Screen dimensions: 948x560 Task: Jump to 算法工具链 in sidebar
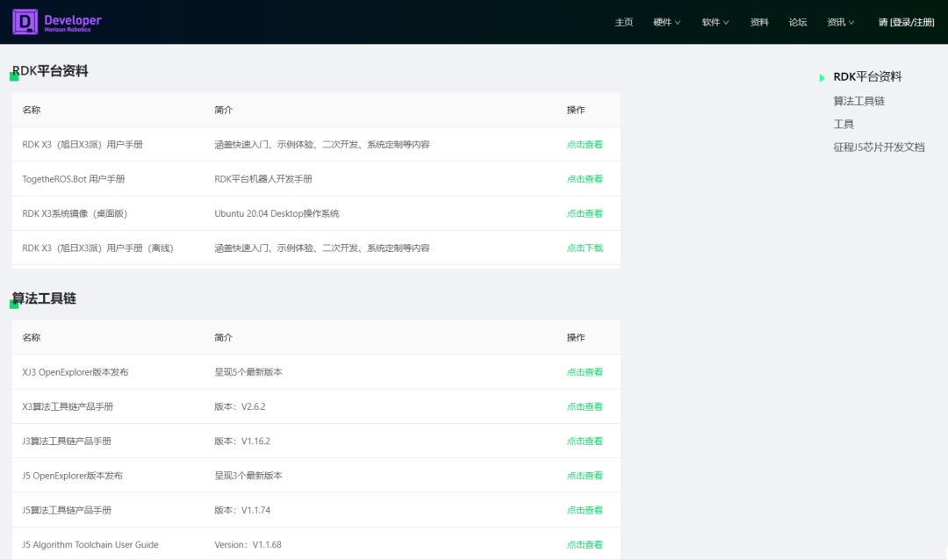[858, 101]
